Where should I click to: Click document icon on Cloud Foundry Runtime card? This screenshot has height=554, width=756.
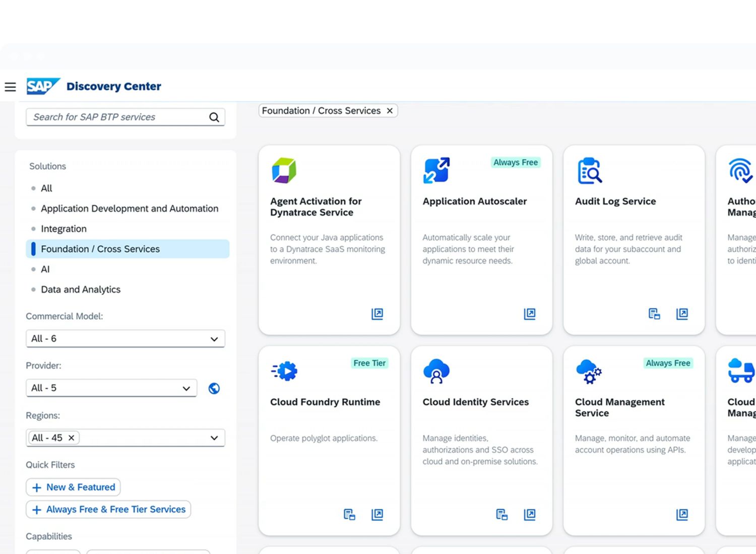coord(349,514)
